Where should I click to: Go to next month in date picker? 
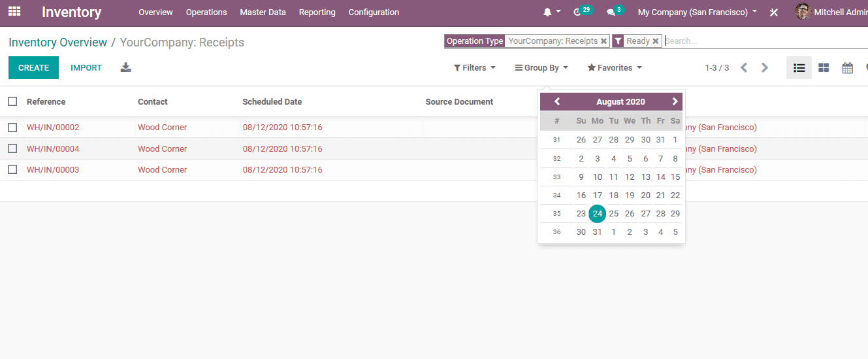(675, 101)
